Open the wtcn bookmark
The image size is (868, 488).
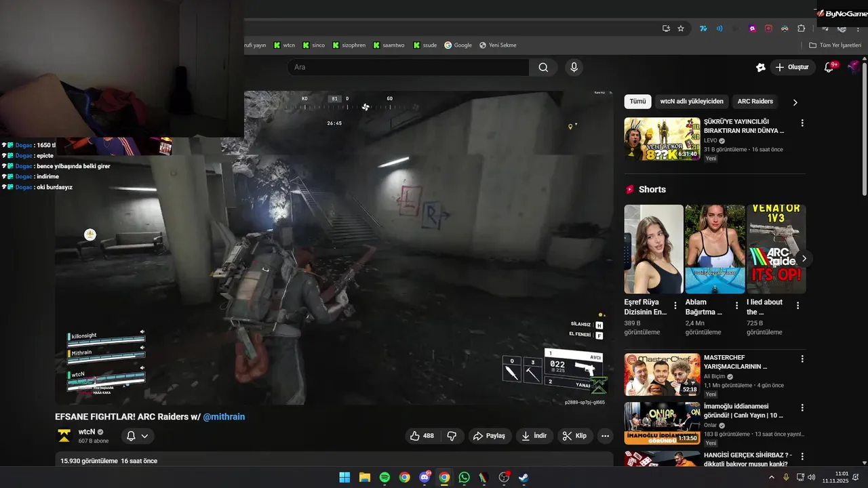pyautogui.click(x=284, y=45)
